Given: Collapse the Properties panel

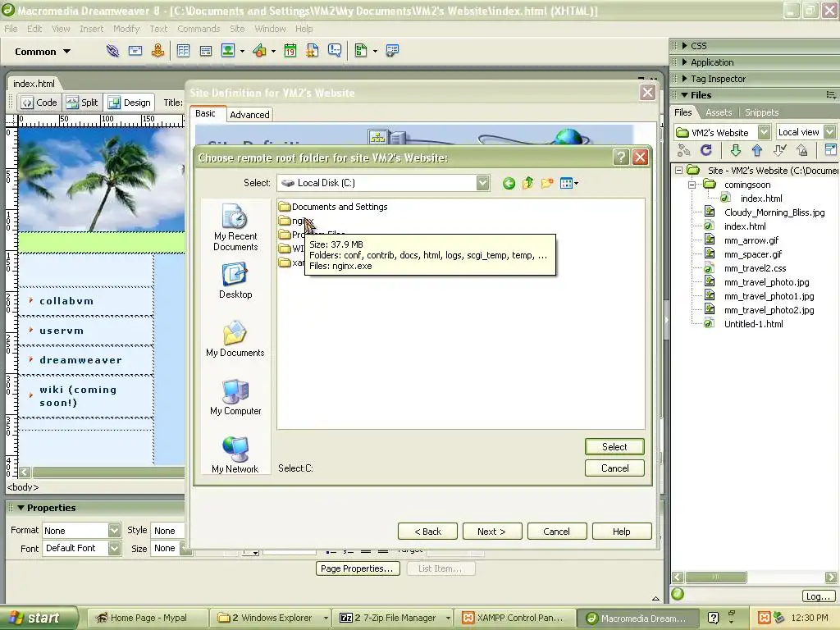Looking at the screenshot, I should coord(21,507).
